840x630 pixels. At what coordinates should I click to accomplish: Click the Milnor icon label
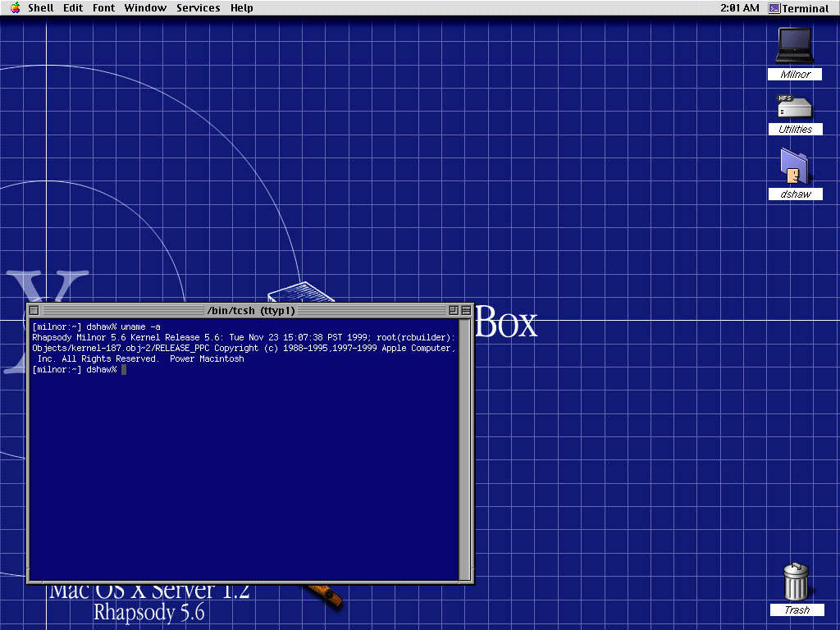click(x=795, y=75)
